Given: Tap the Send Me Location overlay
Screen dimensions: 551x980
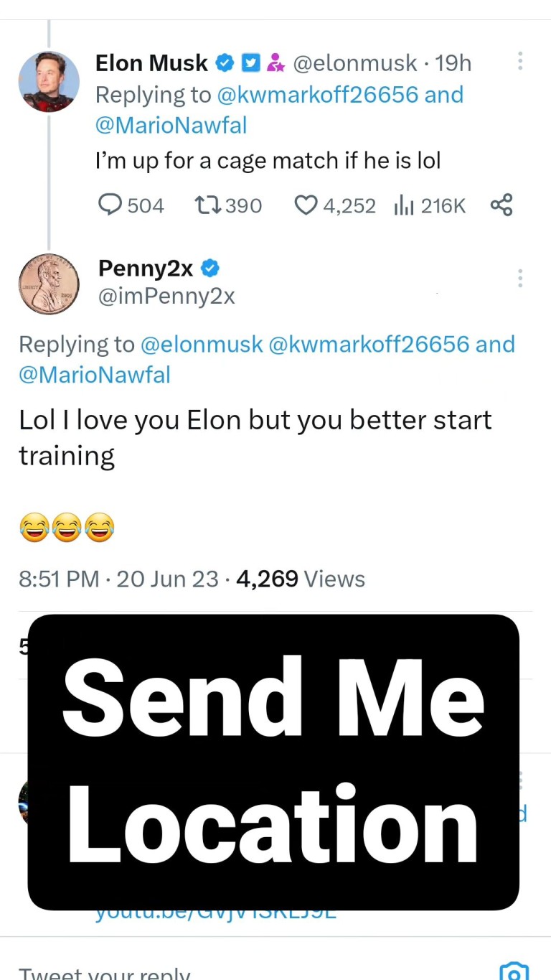Looking at the screenshot, I should [273, 761].
